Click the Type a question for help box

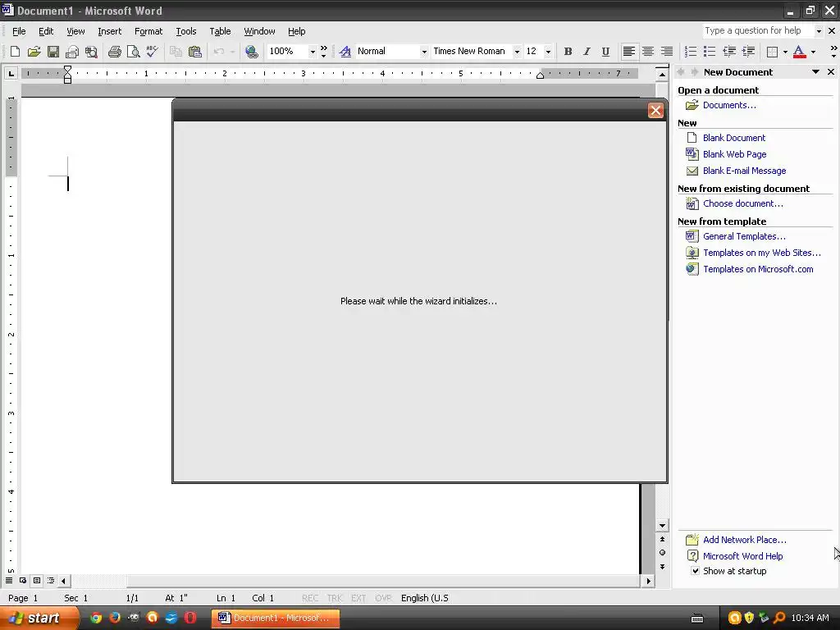point(758,30)
